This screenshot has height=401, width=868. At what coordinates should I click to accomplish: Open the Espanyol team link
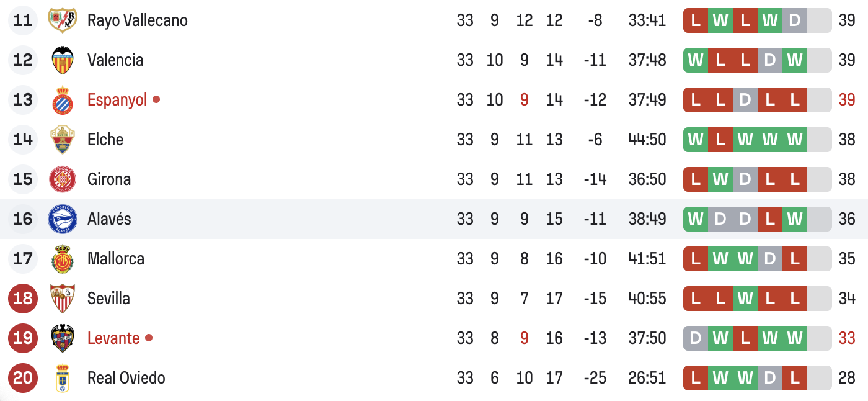click(117, 100)
